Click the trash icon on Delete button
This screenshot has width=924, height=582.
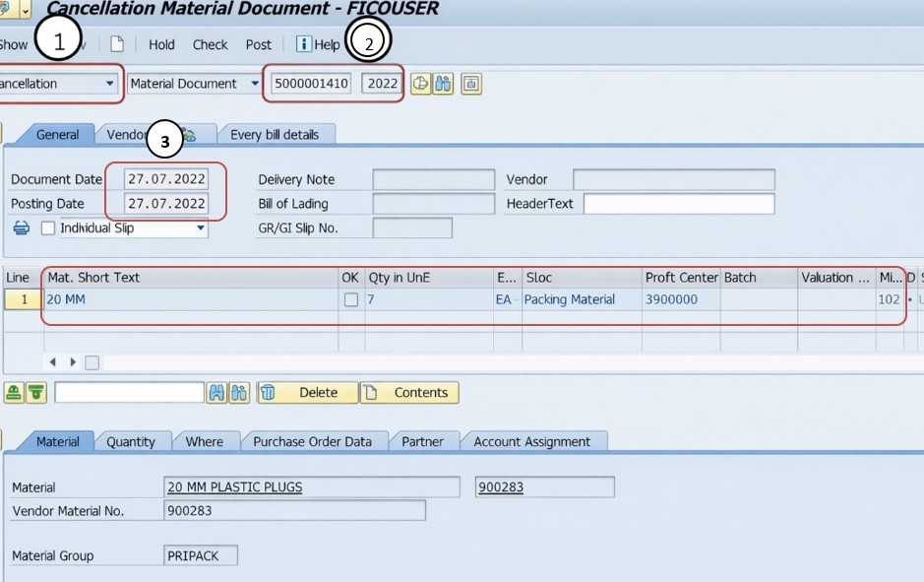(x=271, y=392)
